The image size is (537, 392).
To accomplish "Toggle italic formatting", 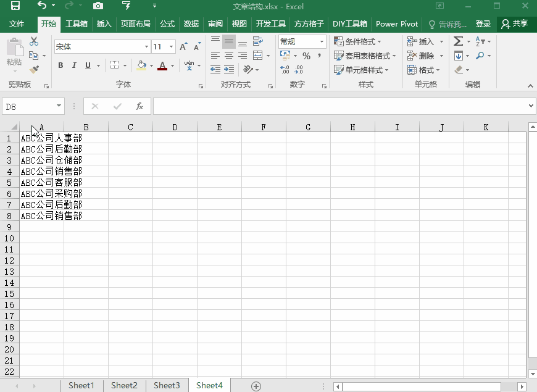I will pos(74,65).
